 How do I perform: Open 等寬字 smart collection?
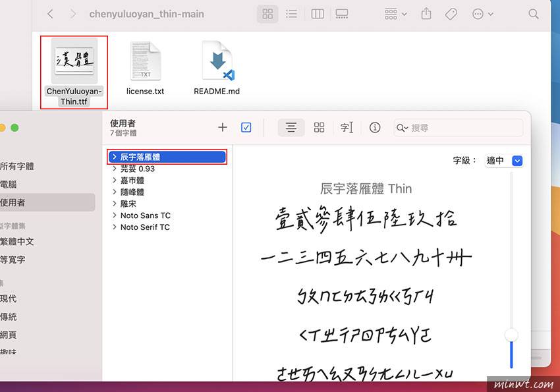[13, 260]
